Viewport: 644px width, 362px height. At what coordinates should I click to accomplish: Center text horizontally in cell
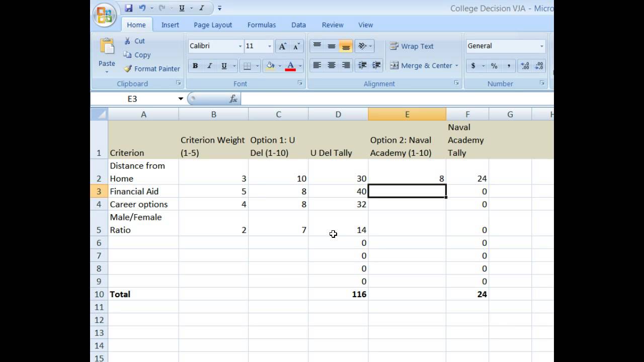coord(332,65)
